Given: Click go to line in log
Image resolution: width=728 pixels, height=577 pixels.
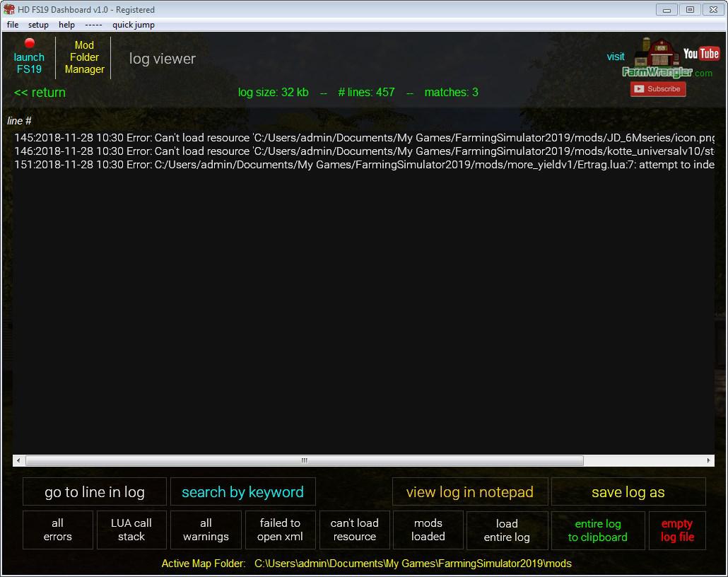Looking at the screenshot, I should (95, 492).
